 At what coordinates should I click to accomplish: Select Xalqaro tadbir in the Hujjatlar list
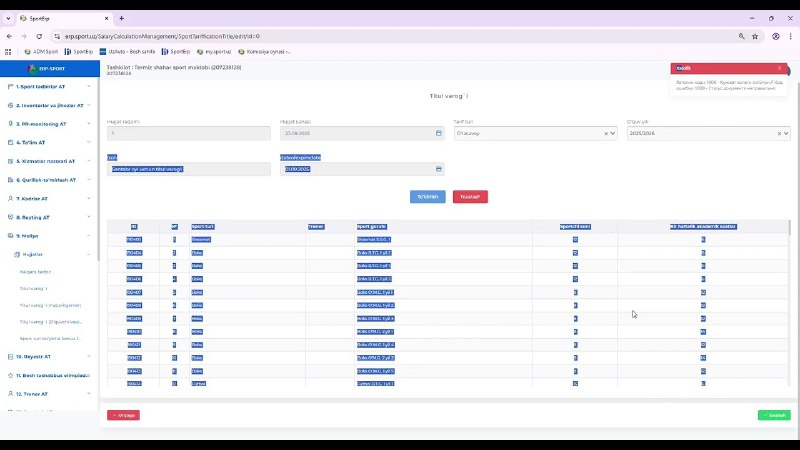pos(35,271)
